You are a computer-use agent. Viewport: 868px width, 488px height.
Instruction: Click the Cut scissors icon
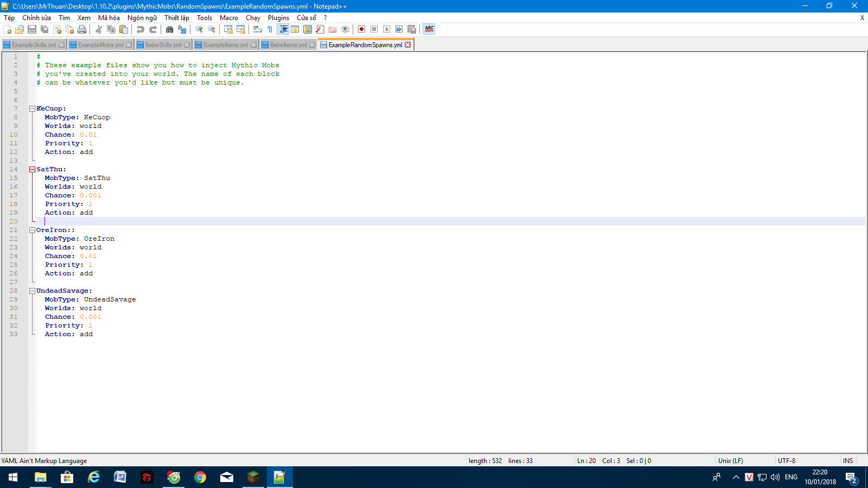pyautogui.click(x=99, y=29)
